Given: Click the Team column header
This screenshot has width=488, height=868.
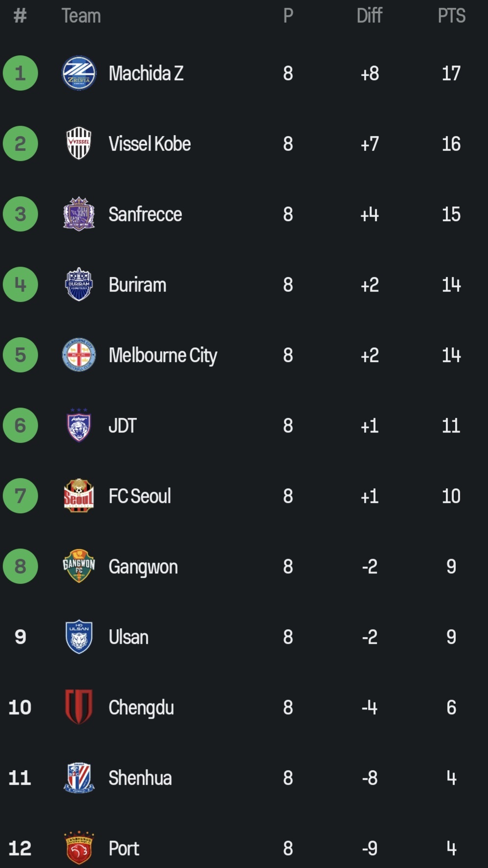Looking at the screenshot, I should (x=81, y=16).
